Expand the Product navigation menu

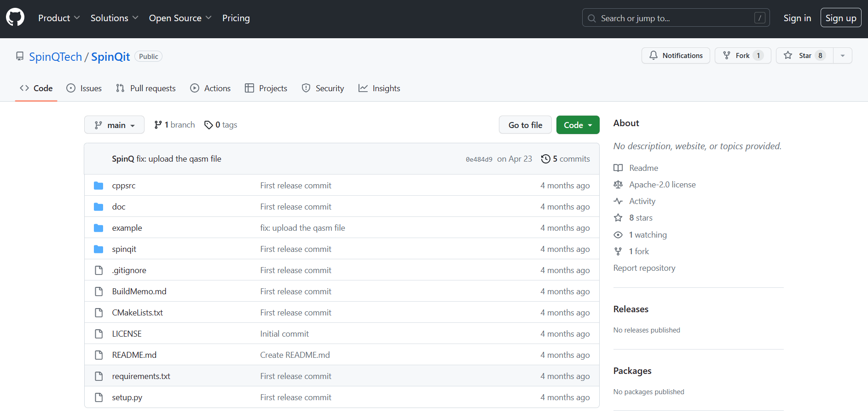(59, 18)
